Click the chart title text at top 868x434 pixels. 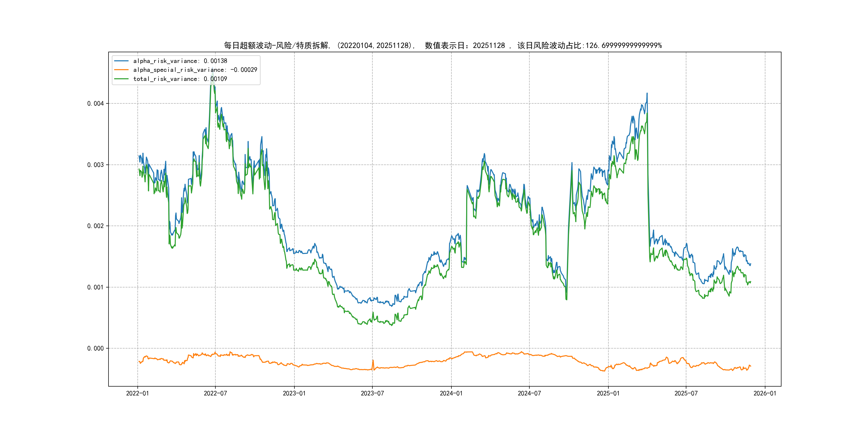click(442, 46)
